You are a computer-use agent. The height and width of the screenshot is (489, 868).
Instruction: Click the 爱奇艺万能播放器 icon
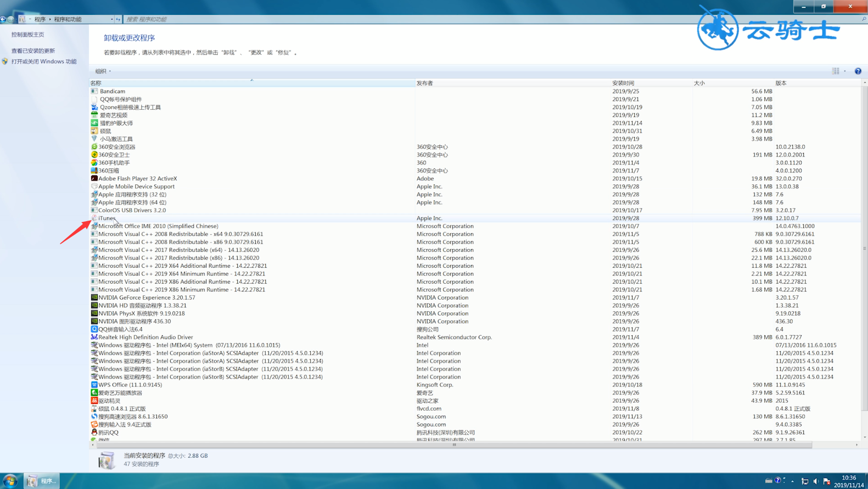point(94,392)
